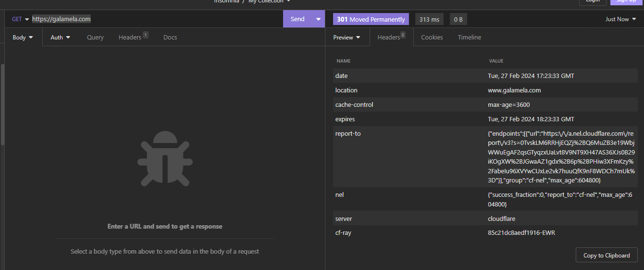Open the Send options dropdown arrow
Viewport: 644px width, 270px height.
(x=318, y=19)
